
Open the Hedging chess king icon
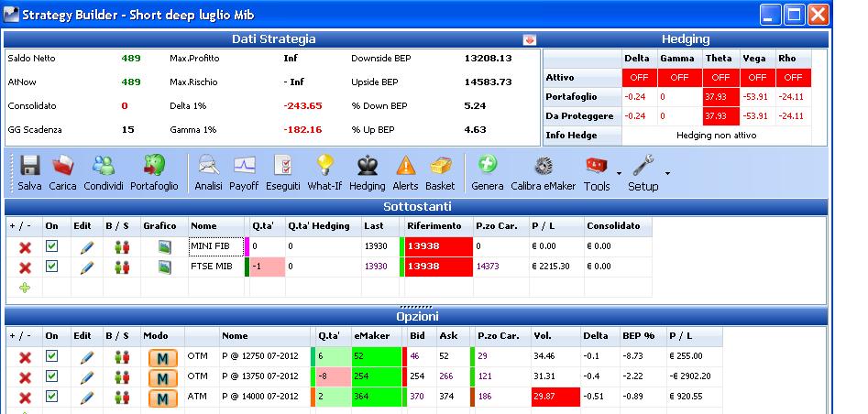click(x=368, y=165)
